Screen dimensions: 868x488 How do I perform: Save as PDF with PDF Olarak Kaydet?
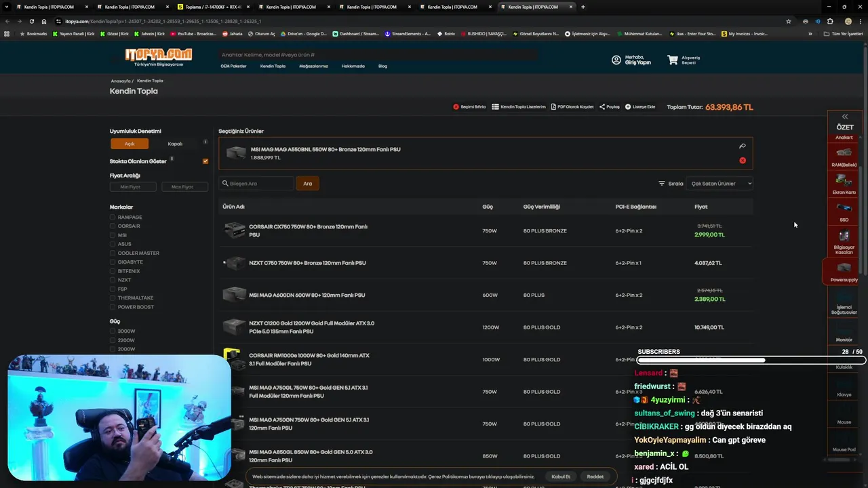pyautogui.click(x=572, y=107)
